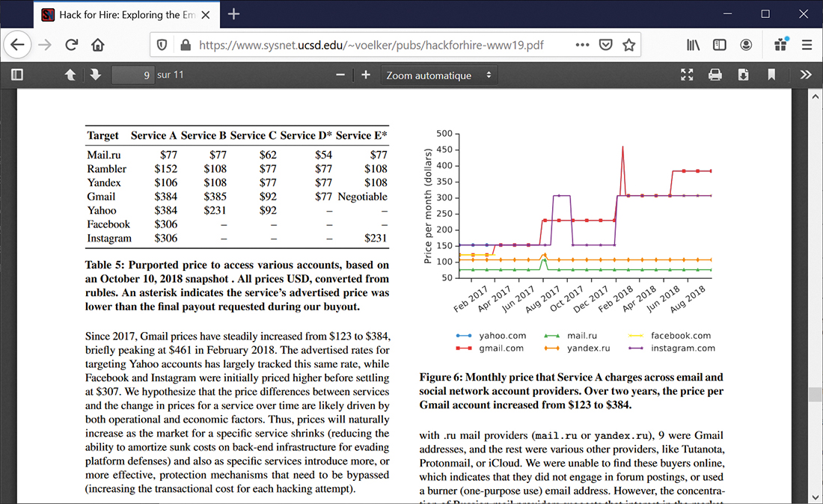Zoom in the PDF document
The image size is (823, 504).
pyautogui.click(x=366, y=75)
